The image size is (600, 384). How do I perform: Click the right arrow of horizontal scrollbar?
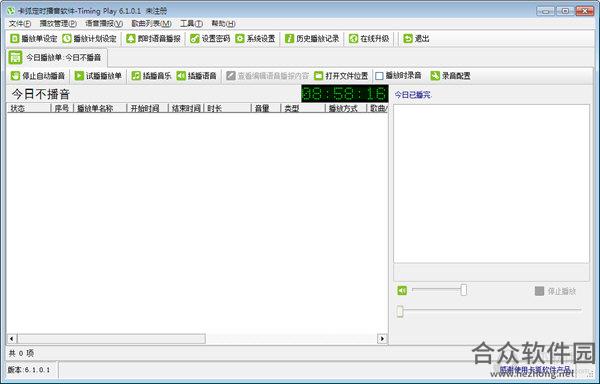(382, 338)
